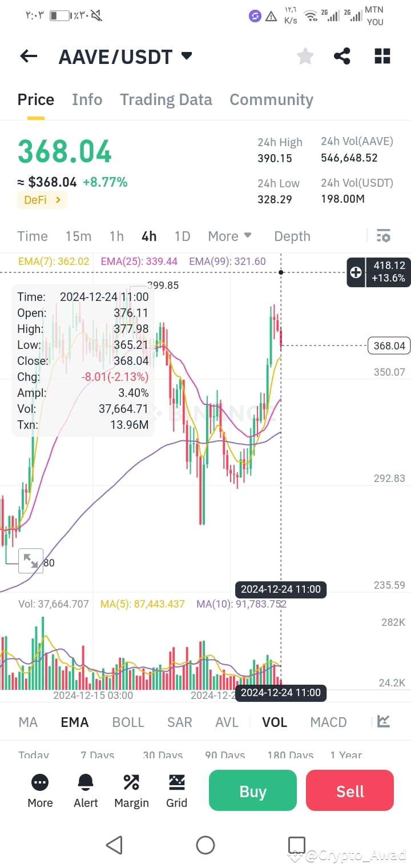This screenshot has width=411, height=868.
Task: Tap the share icon
Action: click(x=342, y=56)
